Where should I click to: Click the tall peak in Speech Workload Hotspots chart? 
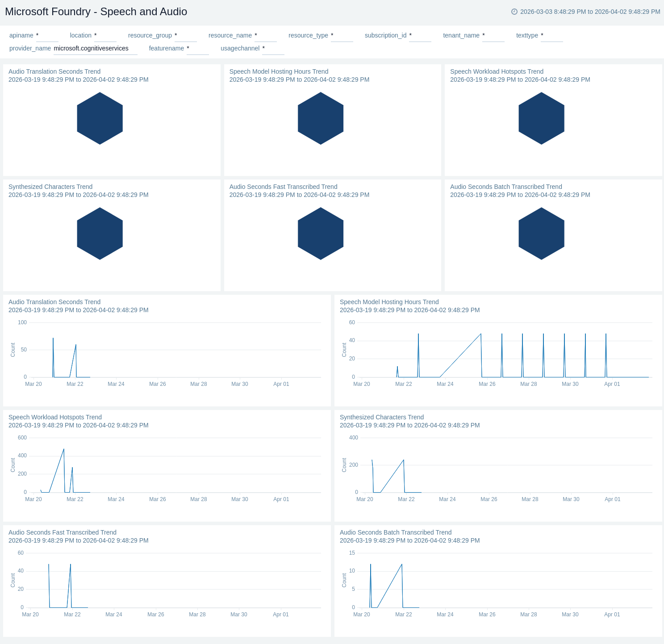[64, 449]
